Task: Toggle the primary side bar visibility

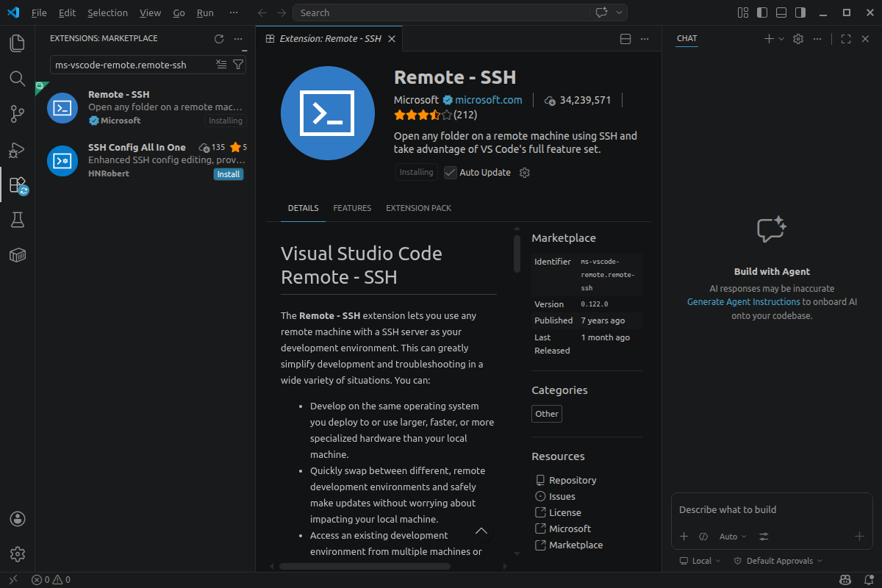Action: [x=762, y=12]
